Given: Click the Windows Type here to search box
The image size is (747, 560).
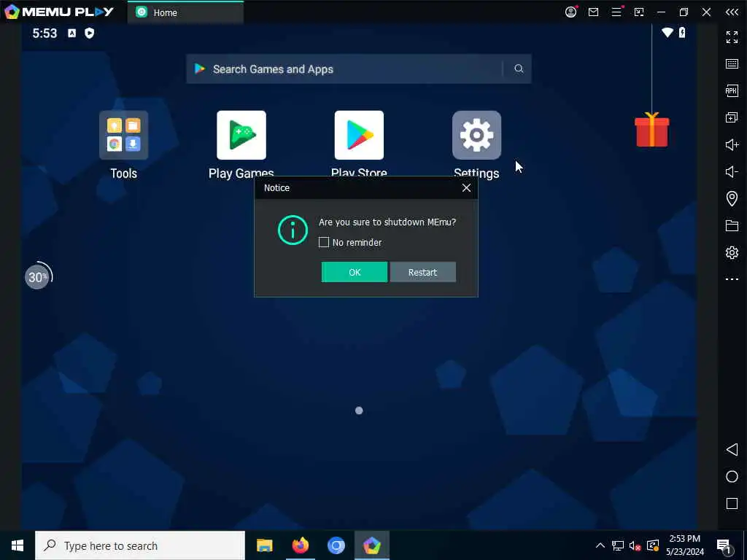Looking at the screenshot, I should [x=140, y=545].
